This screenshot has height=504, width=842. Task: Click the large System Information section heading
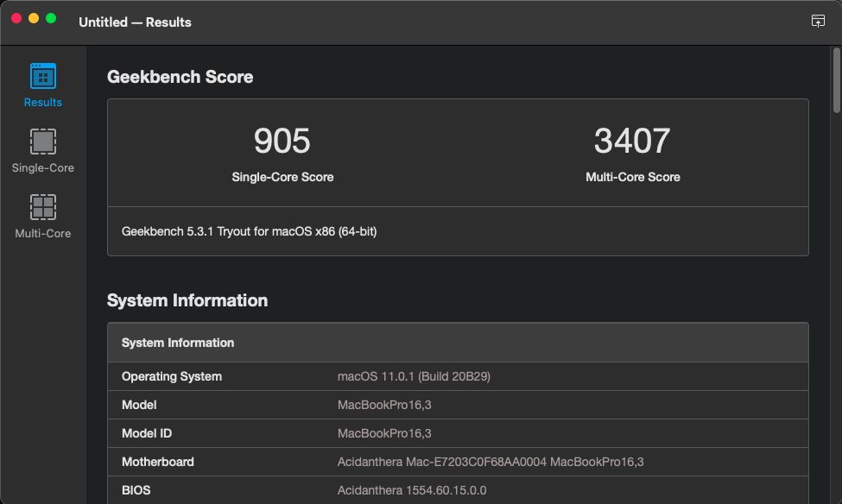[x=187, y=300]
